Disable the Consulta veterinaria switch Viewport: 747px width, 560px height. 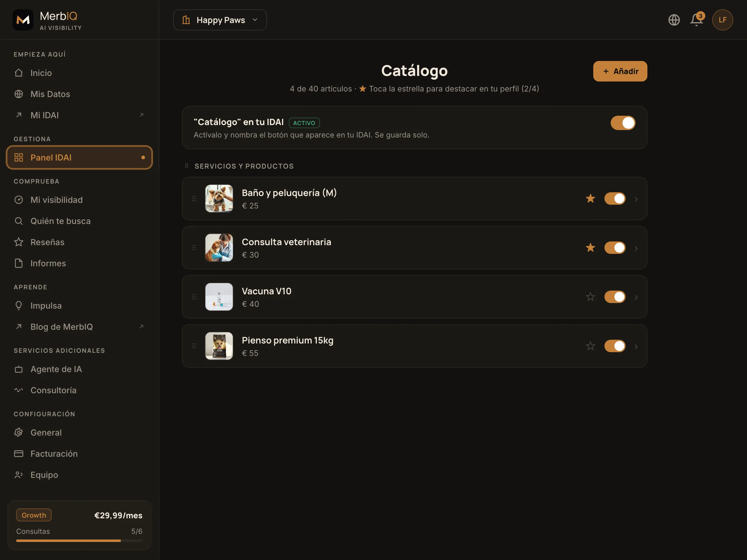(615, 248)
